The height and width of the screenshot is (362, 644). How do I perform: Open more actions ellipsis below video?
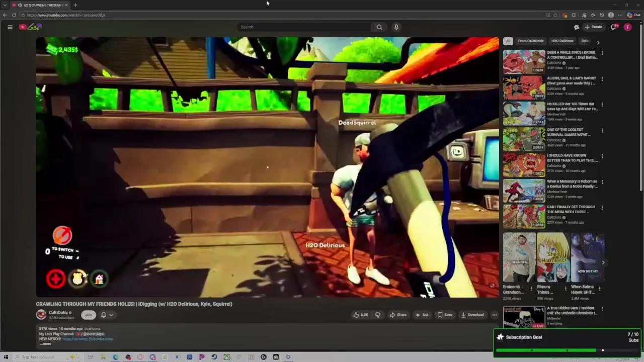pyautogui.click(x=495, y=315)
